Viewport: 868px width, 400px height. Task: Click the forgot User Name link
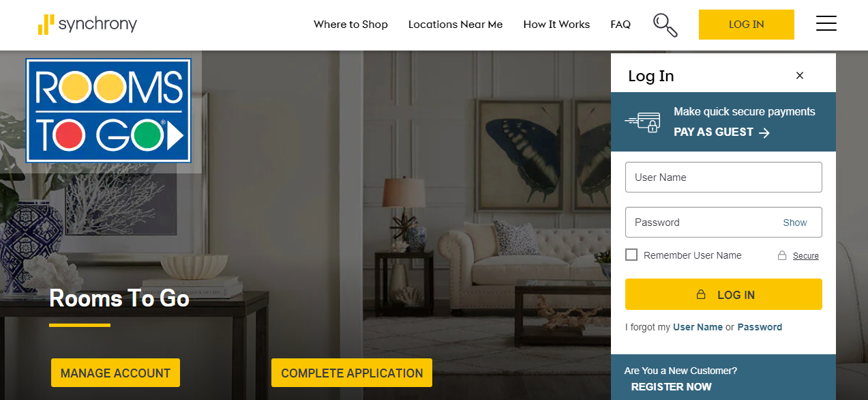click(698, 327)
